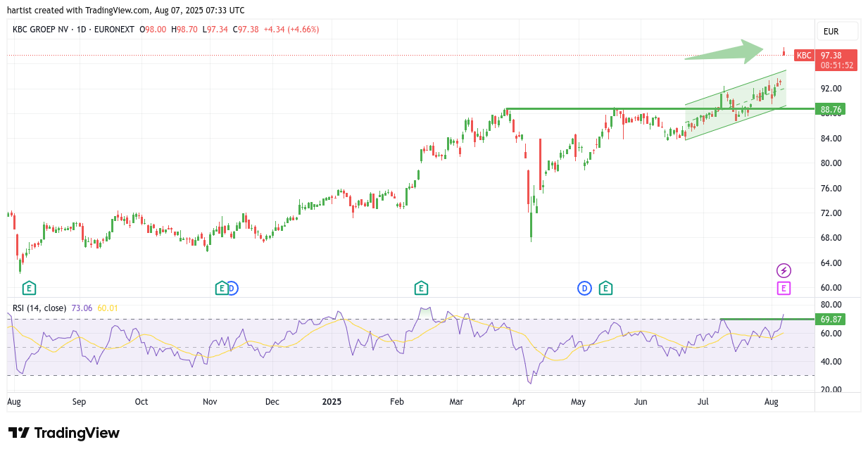Click the RSI moving average value 60.01

click(108, 308)
